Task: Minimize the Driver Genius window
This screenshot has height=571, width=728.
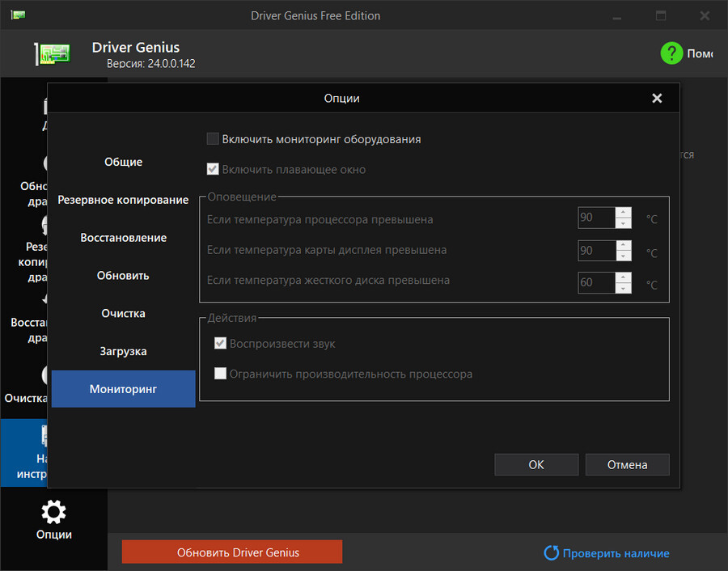Action: 617,16
